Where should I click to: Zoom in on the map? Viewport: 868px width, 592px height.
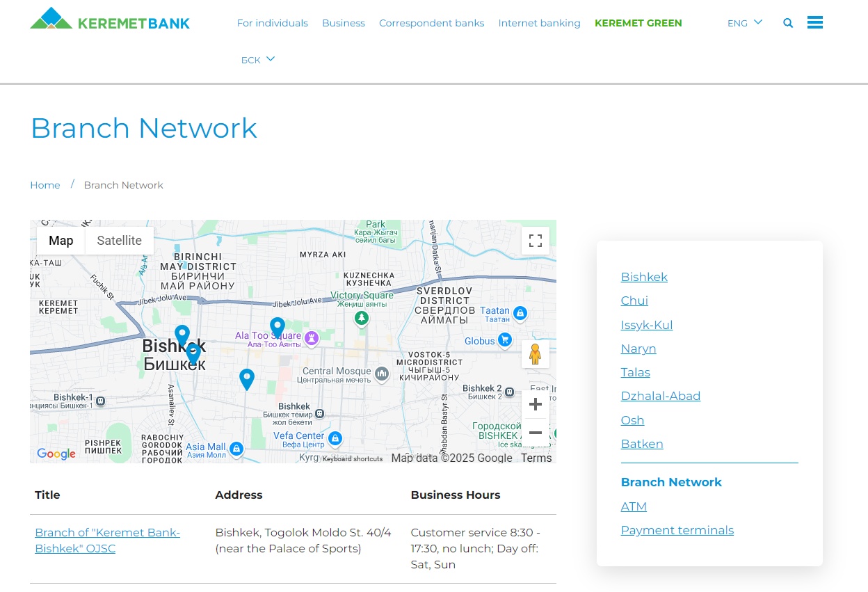coord(535,404)
